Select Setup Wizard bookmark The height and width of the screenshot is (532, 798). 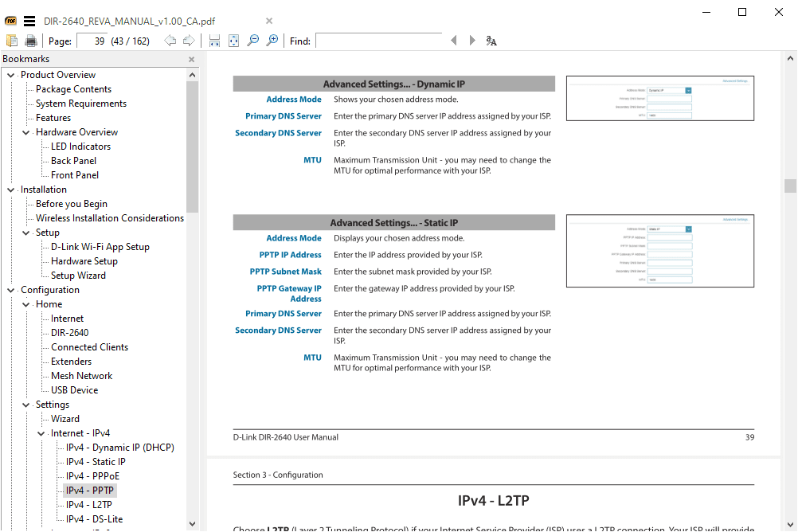[78, 275]
